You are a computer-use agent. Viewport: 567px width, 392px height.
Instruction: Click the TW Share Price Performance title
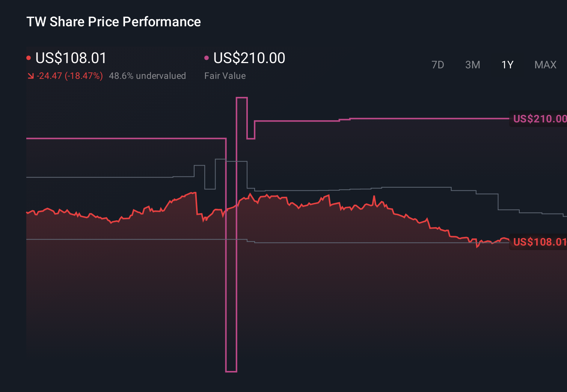(x=113, y=21)
